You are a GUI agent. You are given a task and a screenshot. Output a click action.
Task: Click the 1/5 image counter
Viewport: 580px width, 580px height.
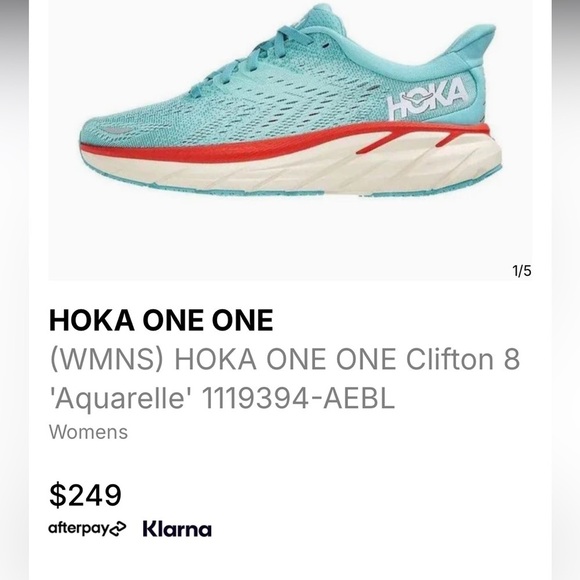(x=522, y=271)
